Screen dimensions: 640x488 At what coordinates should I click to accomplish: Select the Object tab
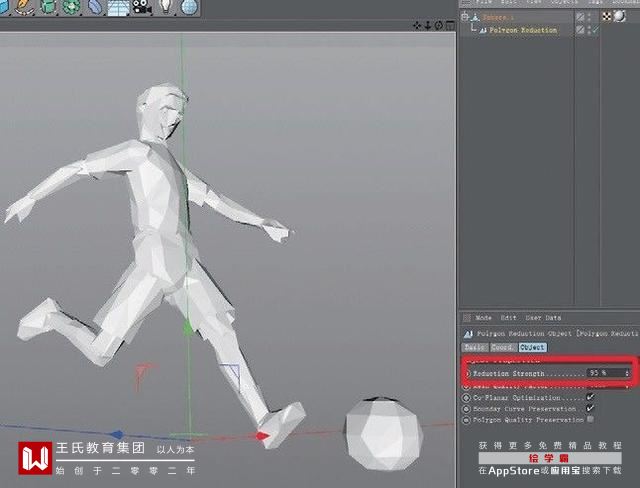(533, 348)
